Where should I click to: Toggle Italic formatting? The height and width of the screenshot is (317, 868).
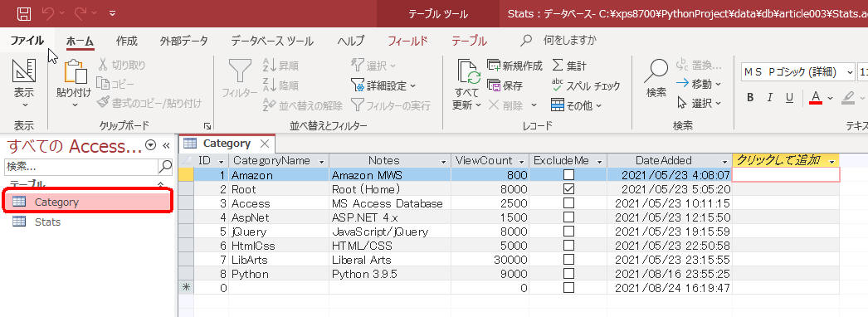[769, 97]
